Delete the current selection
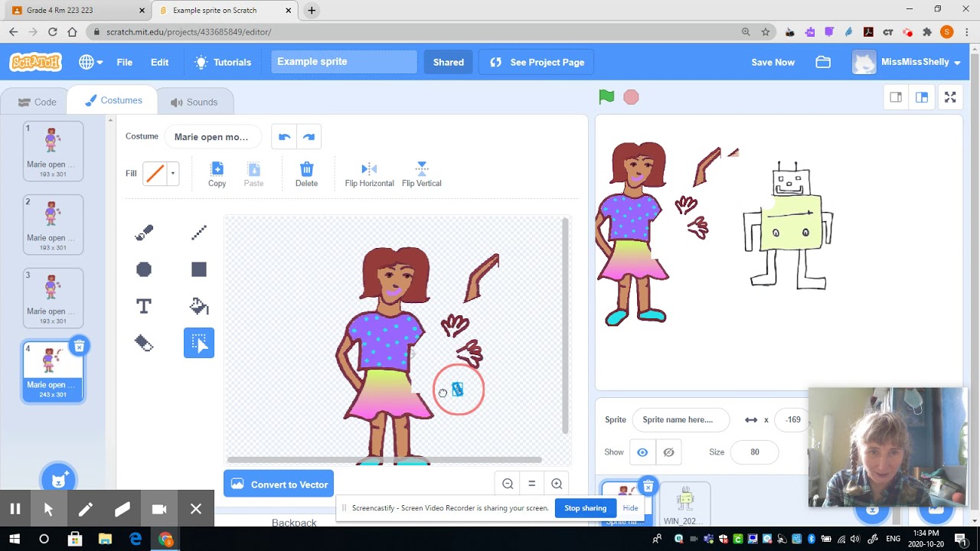This screenshot has height=551, width=980. [306, 174]
